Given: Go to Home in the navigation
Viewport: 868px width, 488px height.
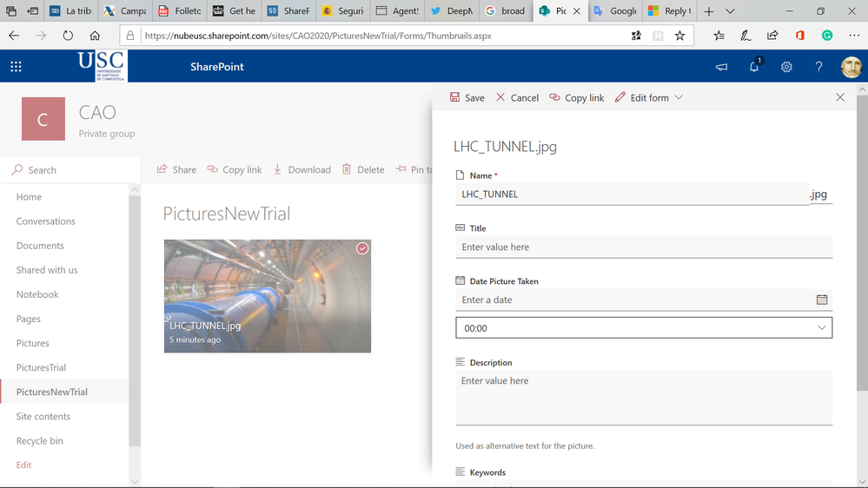Looking at the screenshot, I should pyautogui.click(x=29, y=197).
